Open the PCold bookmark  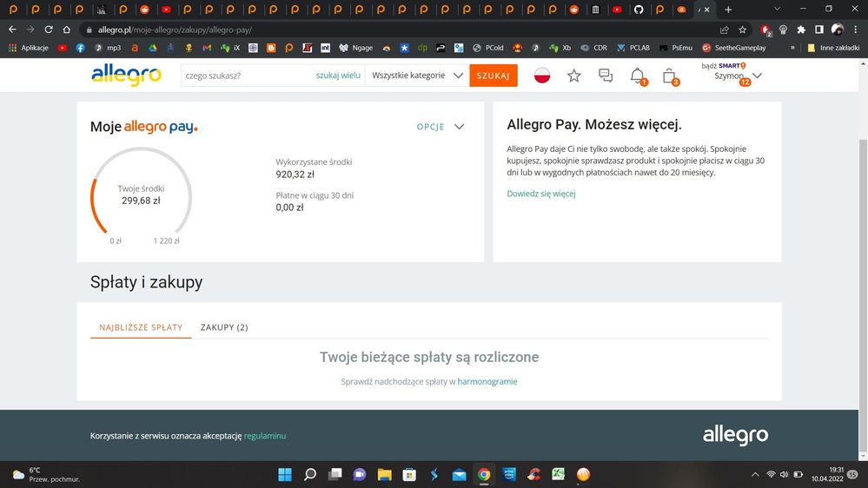tap(487, 48)
